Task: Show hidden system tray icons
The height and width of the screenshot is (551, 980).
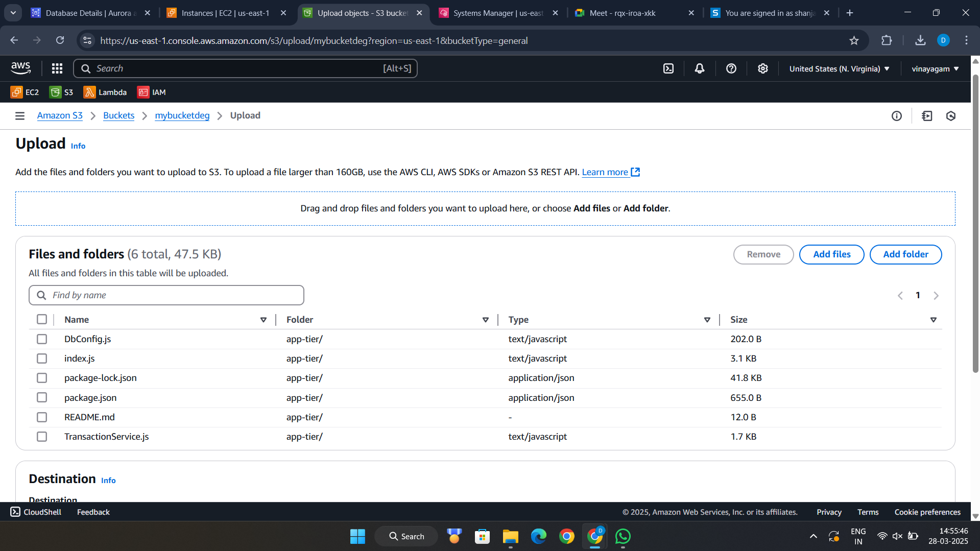Action: click(x=814, y=536)
